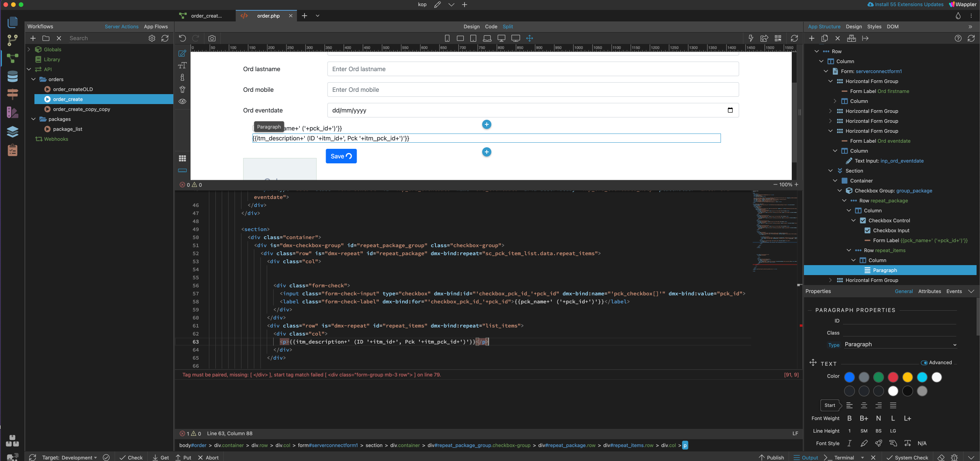Collapse the packages folder
Viewport: 980px width, 461px height.
(x=33, y=119)
